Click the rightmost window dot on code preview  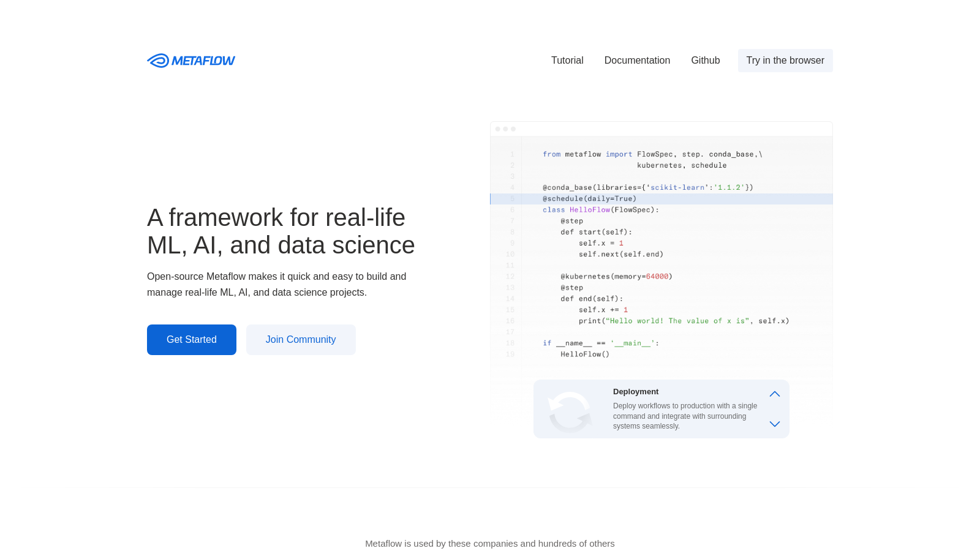tap(512, 129)
